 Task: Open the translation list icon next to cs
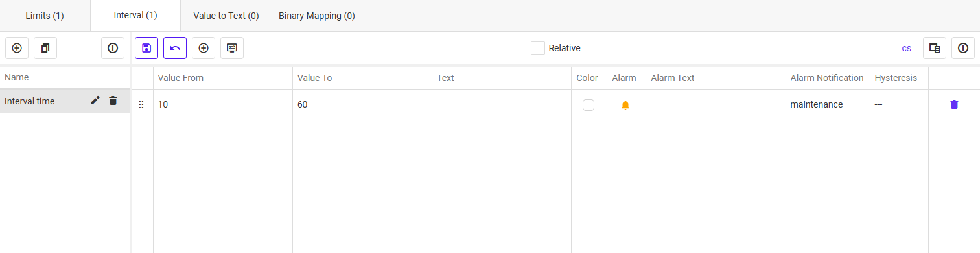[x=935, y=48]
